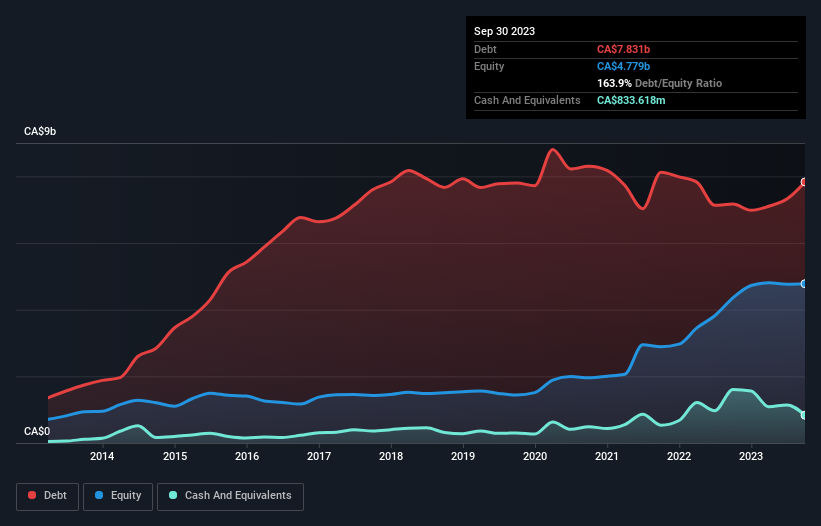This screenshot has width=821, height=526.
Task: Click the CA$0 y-axis label
Action: (37, 431)
